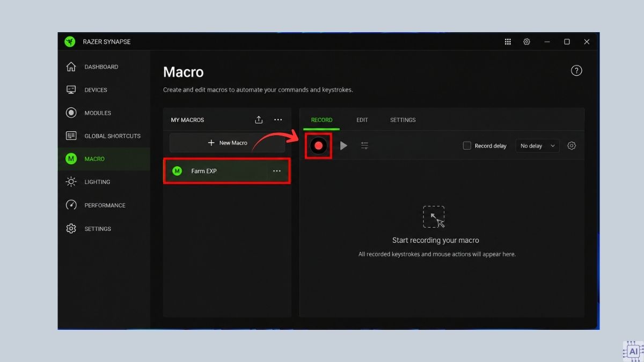
Task: Open Modules from the sidebar
Action: point(104,113)
